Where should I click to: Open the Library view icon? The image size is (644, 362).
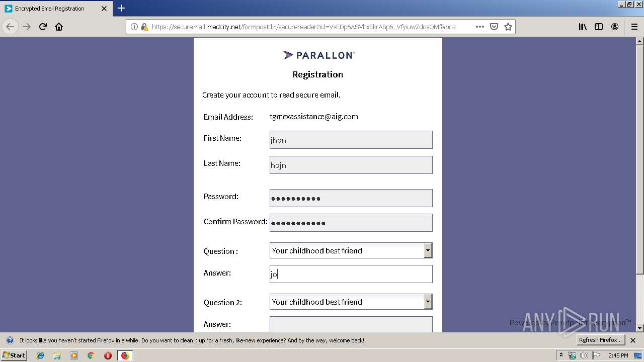click(x=583, y=27)
